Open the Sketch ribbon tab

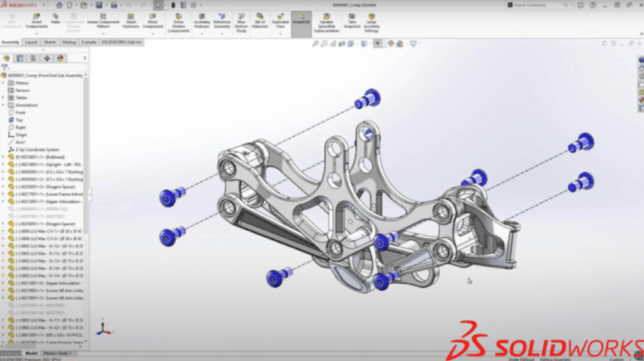click(50, 42)
